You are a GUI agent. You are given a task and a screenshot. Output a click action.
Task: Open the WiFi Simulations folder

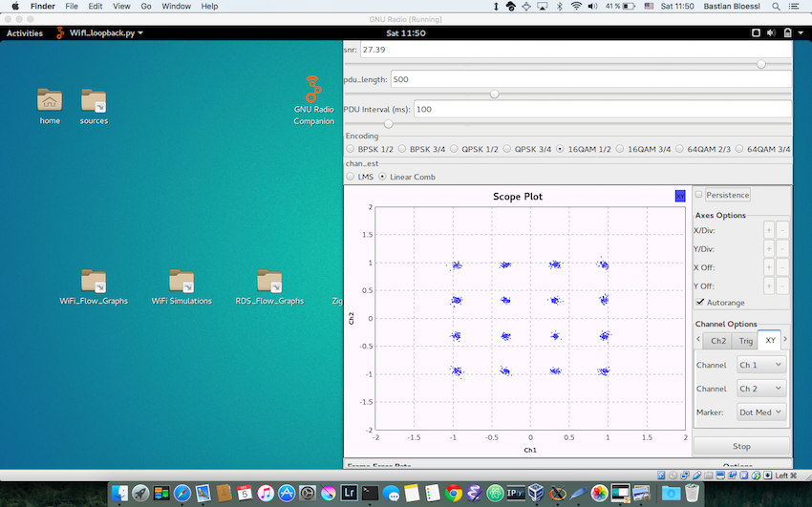[x=182, y=281]
